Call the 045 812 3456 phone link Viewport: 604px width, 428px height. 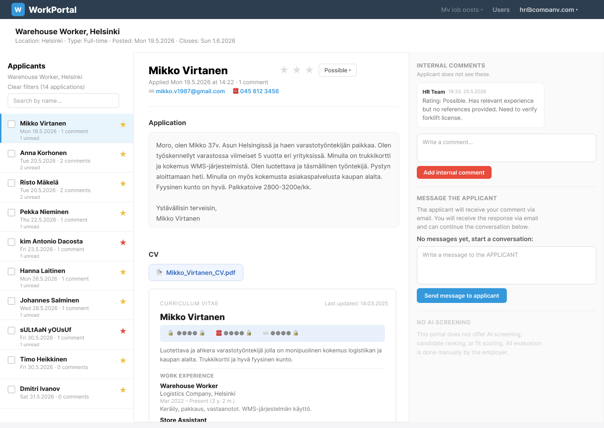coord(259,91)
